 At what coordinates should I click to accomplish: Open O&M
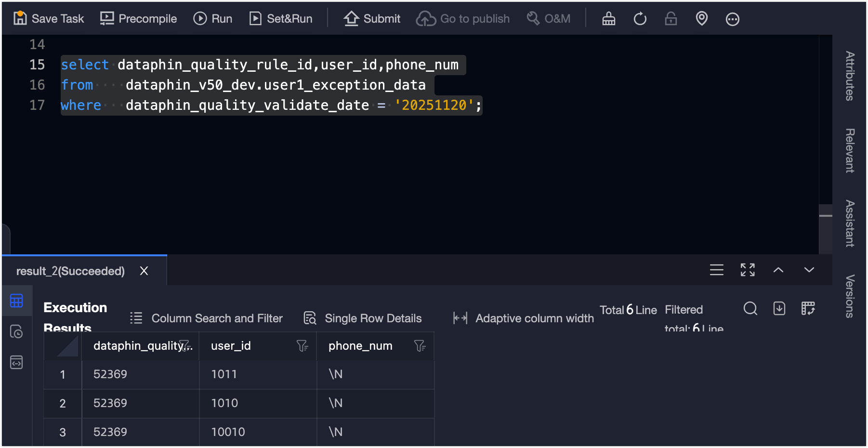click(x=548, y=19)
